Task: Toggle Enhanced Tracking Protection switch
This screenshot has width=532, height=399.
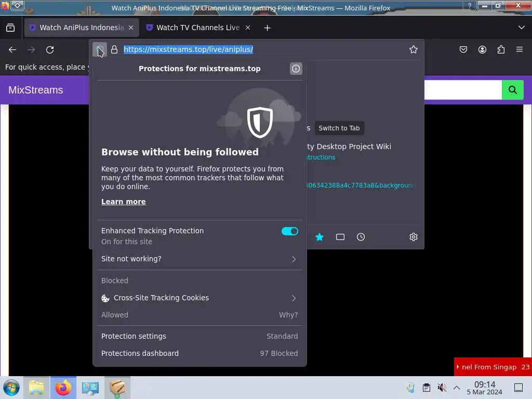Action: pos(290,231)
